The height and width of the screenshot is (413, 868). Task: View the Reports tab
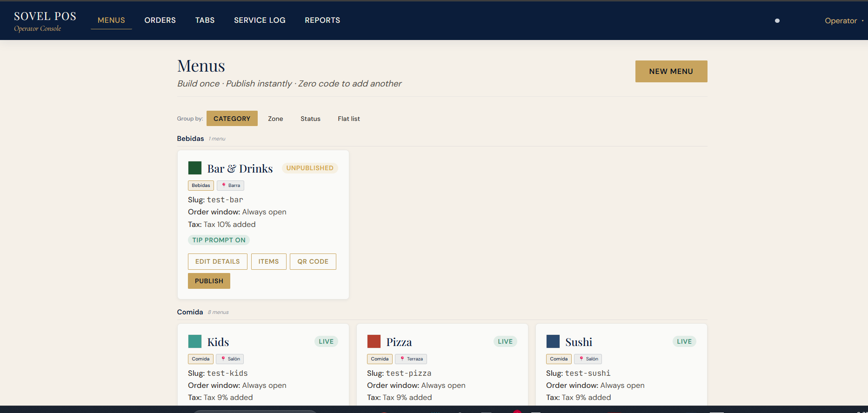(322, 20)
